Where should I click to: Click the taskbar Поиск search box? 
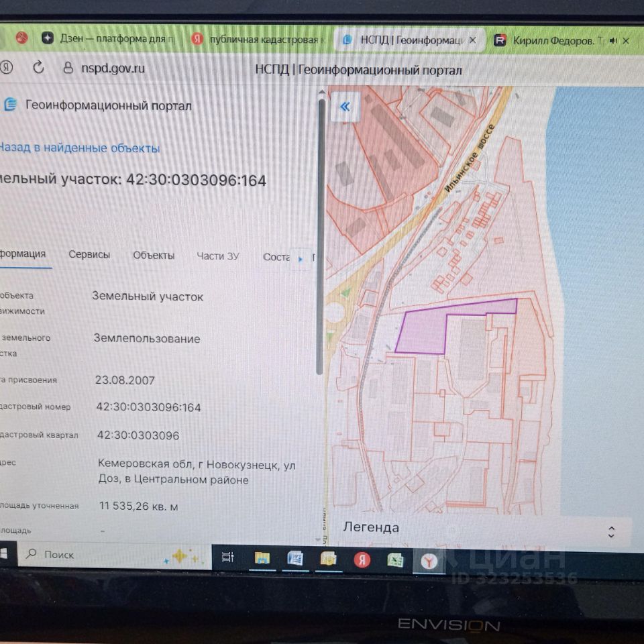[x=114, y=555]
